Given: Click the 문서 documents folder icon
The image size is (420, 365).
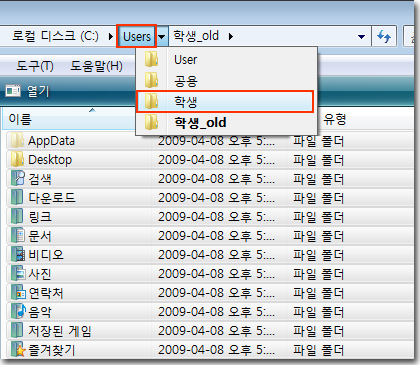Looking at the screenshot, I should [18, 236].
